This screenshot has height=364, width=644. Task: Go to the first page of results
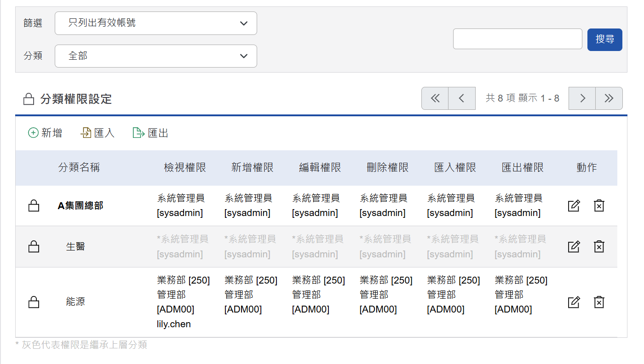click(435, 98)
